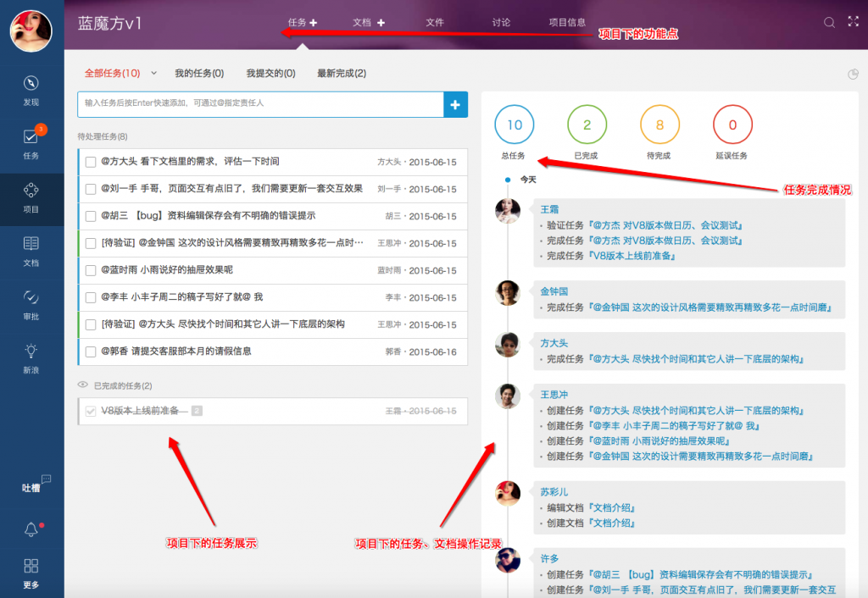Select the 文档 icon in sidebar
Screen dimensions: 868x598
click(31, 243)
